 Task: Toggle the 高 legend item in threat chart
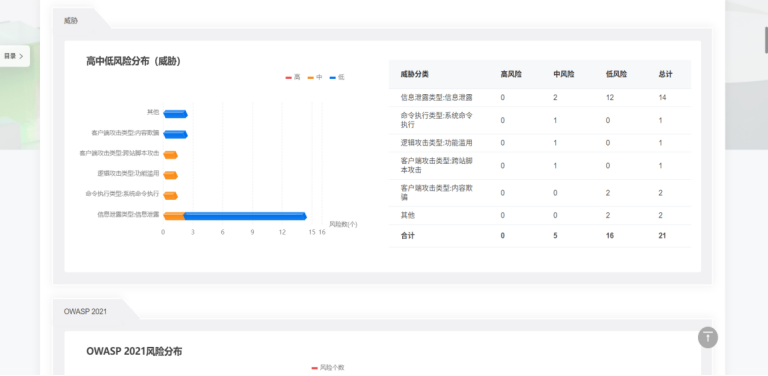293,77
